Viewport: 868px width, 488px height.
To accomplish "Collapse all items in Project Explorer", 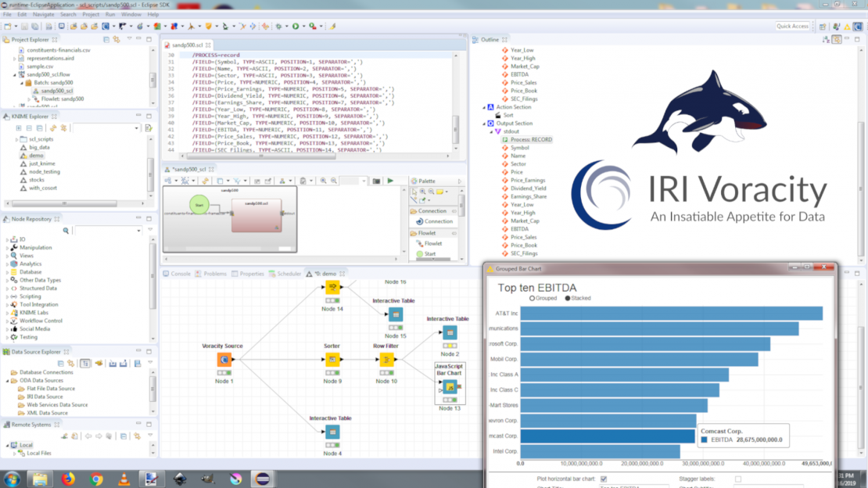I will [106, 39].
